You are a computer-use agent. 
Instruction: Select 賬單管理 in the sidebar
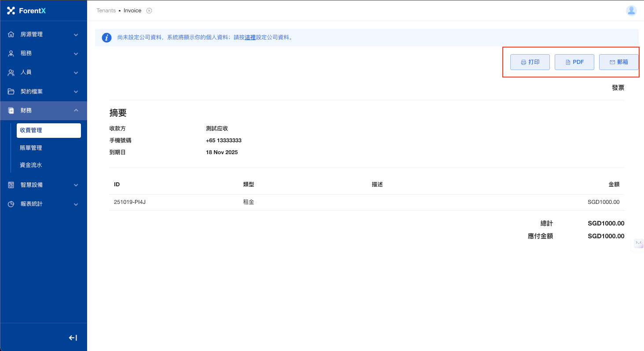click(x=31, y=148)
